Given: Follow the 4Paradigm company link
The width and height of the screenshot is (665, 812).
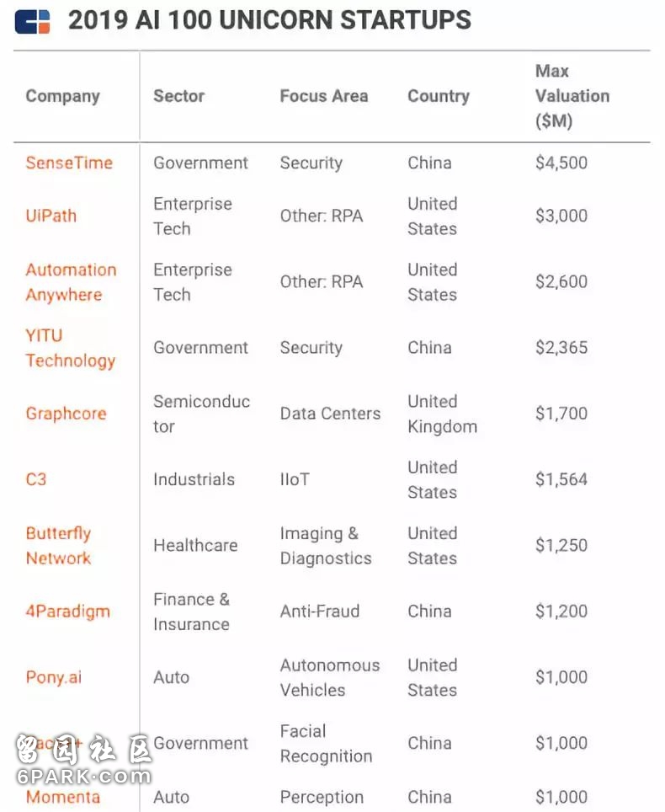Looking at the screenshot, I should point(68,611).
